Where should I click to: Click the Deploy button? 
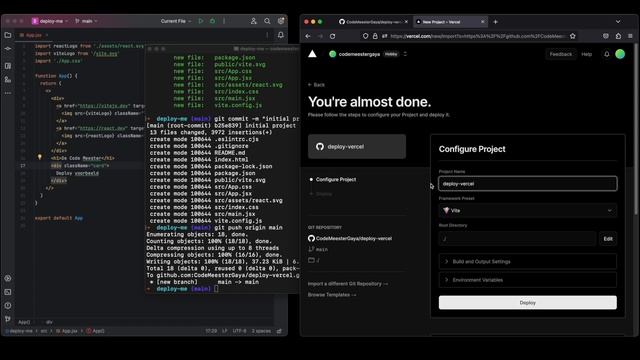[527, 303]
